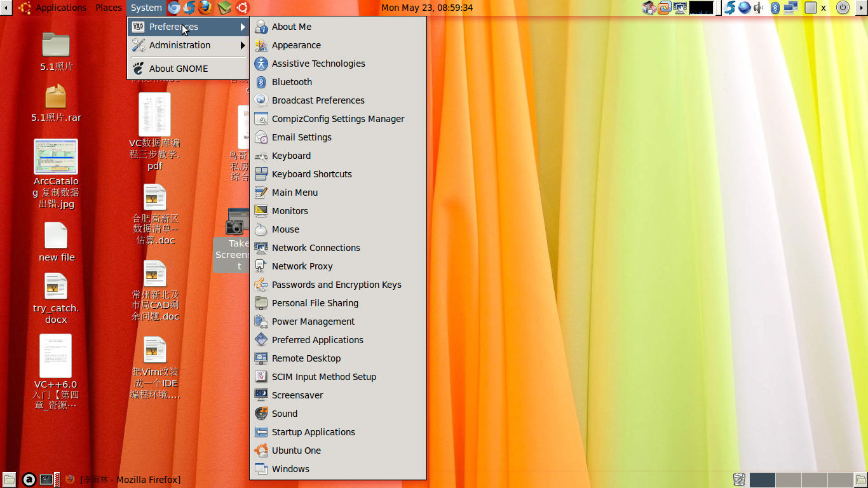Open Monitors preferences
This screenshot has width=868, height=488.
(337, 211)
